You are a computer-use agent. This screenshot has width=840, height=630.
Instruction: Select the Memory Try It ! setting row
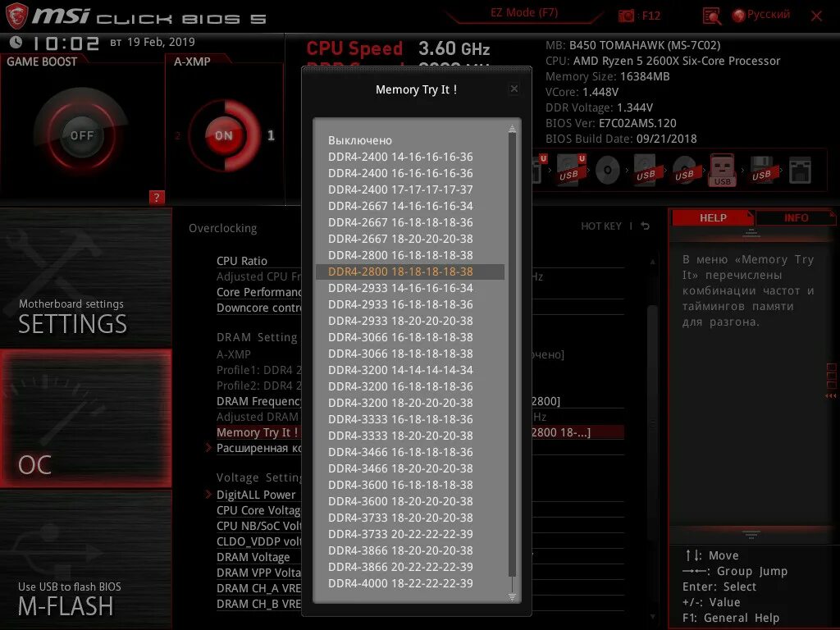tap(257, 432)
